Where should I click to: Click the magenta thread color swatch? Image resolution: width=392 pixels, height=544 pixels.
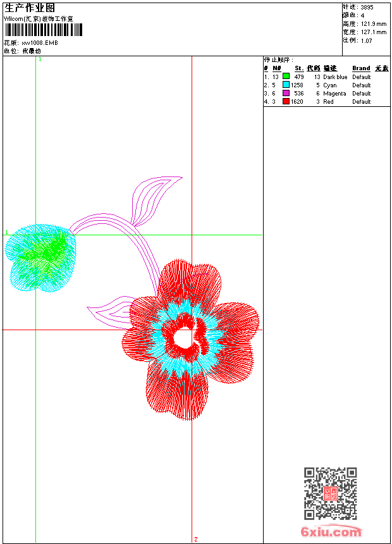[x=286, y=93]
